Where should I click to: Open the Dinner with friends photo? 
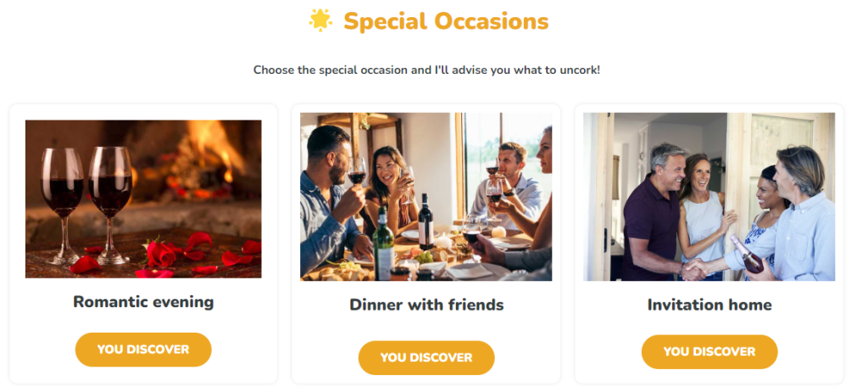point(426,196)
